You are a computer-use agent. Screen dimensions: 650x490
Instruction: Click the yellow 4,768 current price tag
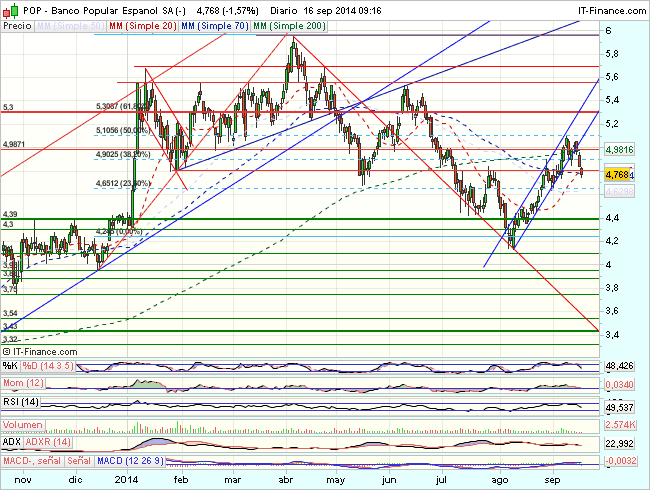pos(617,175)
